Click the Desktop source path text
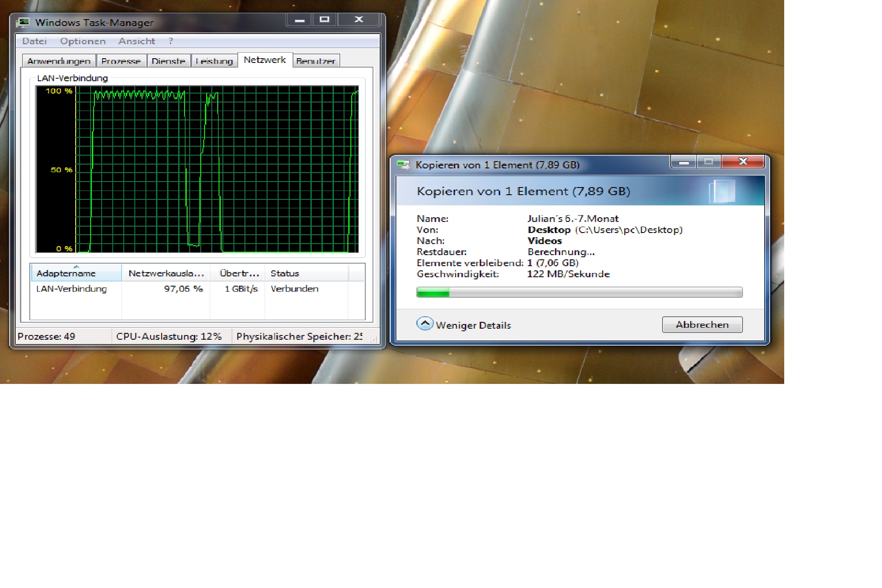882x588 pixels. [605, 230]
